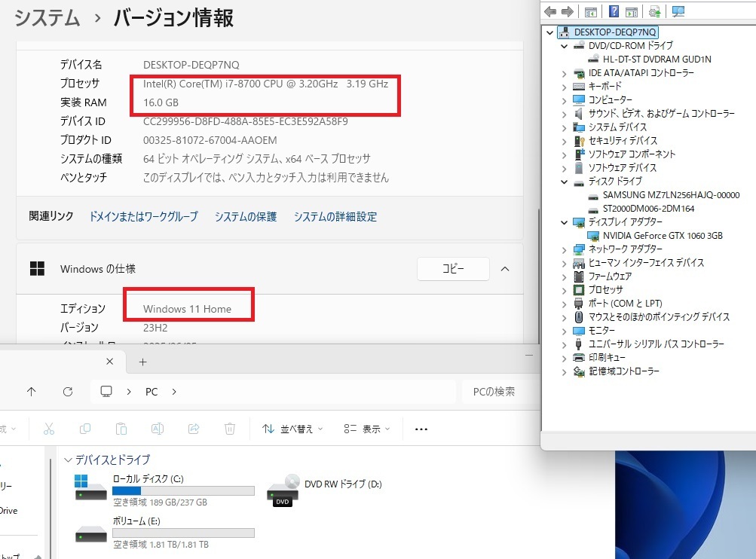Screen dimensions: 756x559
Task: Click the Paste clipboard icon
Action: pos(121,429)
